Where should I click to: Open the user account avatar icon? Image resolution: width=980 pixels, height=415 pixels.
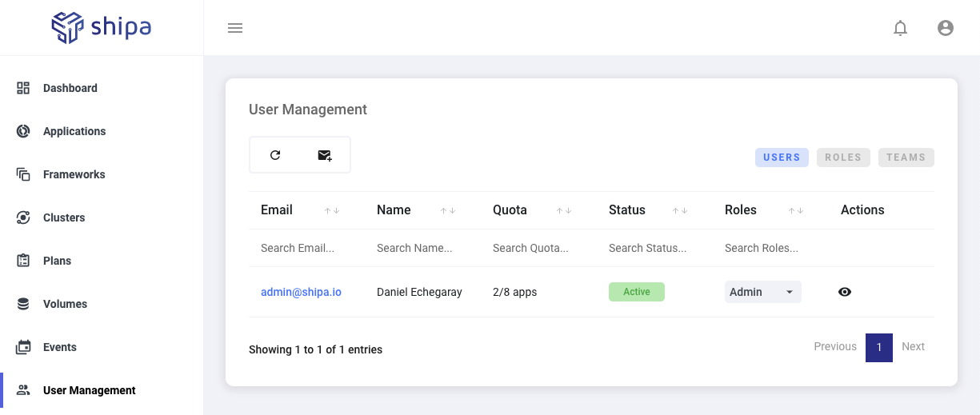[946, 28]
